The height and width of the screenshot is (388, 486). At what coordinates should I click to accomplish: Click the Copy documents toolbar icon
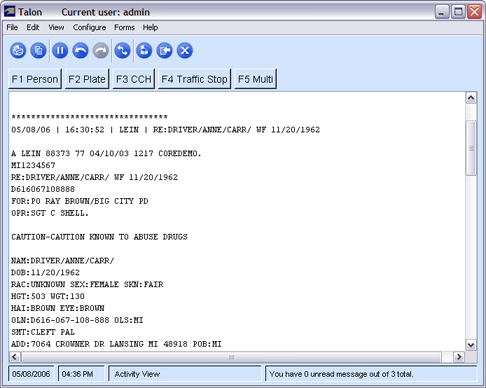[x=39, y=51]
